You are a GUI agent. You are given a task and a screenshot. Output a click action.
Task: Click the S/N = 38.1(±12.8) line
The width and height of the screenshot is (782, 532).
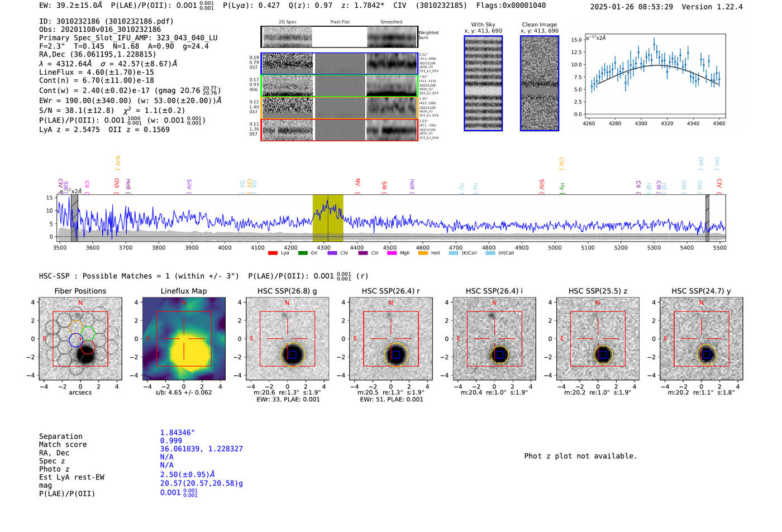[112, 111]
